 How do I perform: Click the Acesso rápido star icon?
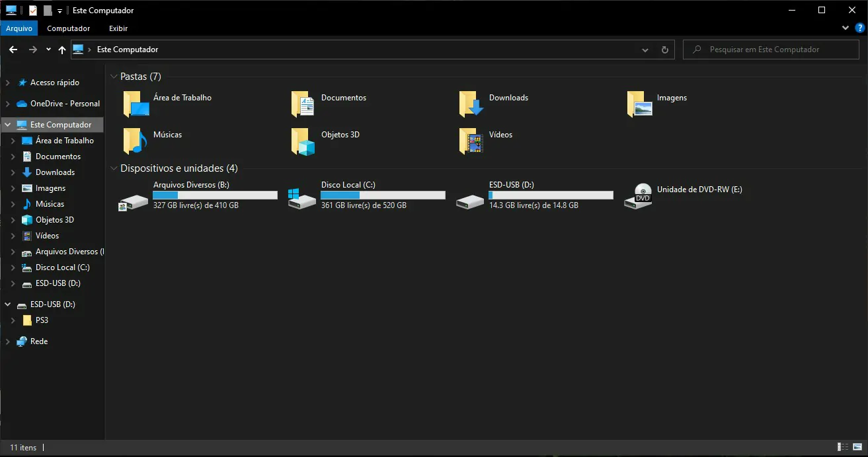coord(22,83)
